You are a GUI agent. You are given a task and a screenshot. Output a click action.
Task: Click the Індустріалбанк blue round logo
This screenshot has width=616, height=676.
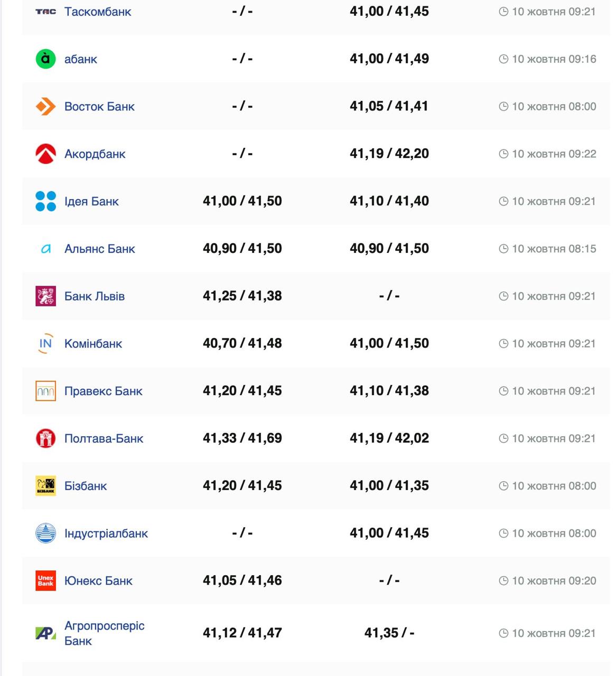(45, 533)
